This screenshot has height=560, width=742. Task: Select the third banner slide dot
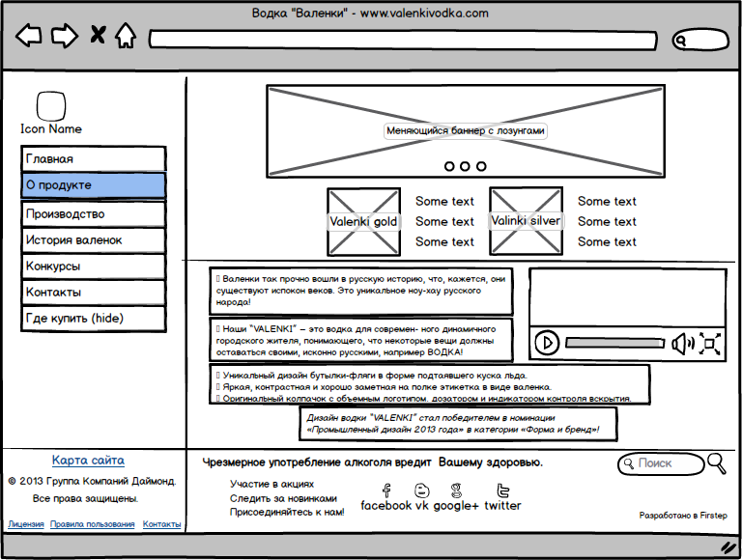click(481, 166)
